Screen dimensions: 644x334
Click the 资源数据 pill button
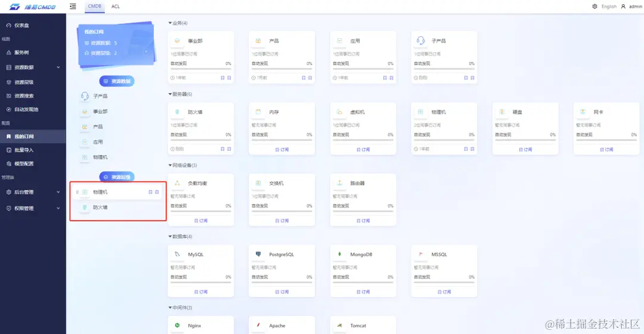click(117, 81)
